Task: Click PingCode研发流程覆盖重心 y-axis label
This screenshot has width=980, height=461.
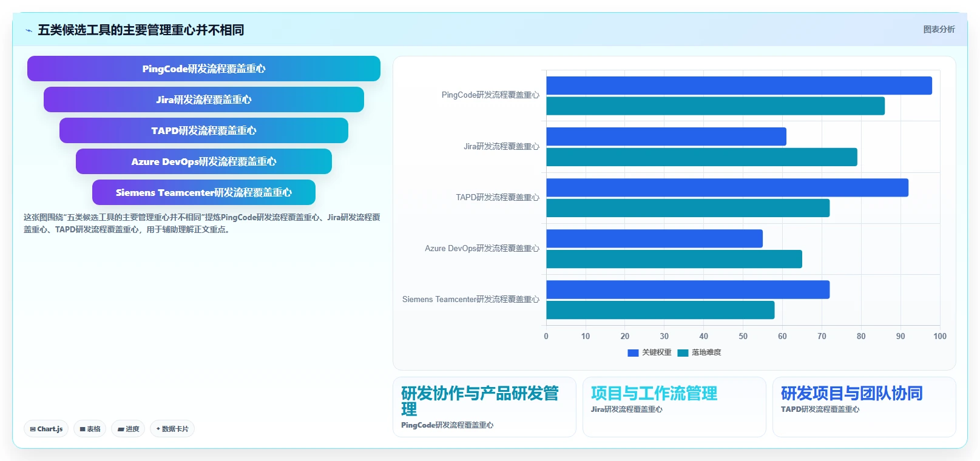Action: 490,95
